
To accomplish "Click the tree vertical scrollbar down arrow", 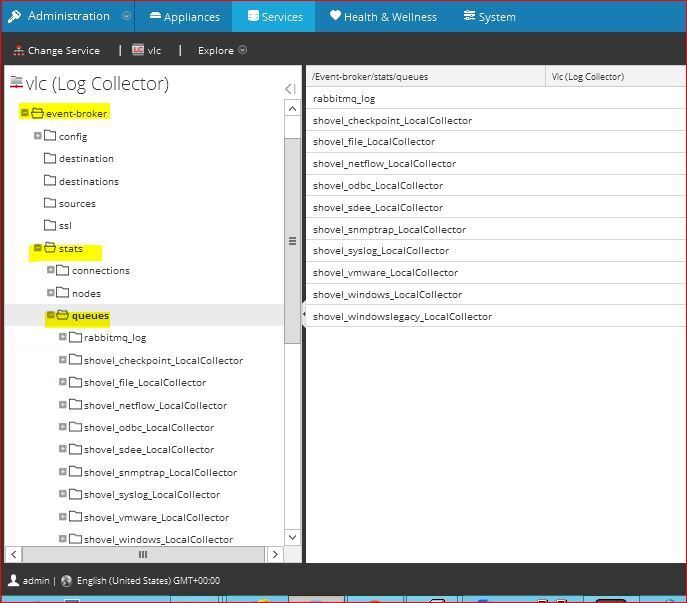I will [x=292, y=537].
